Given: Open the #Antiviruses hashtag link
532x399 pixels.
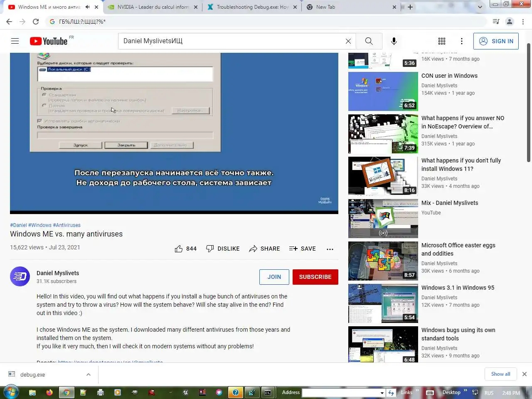Looking at the screenshot, I should (67, 225).
